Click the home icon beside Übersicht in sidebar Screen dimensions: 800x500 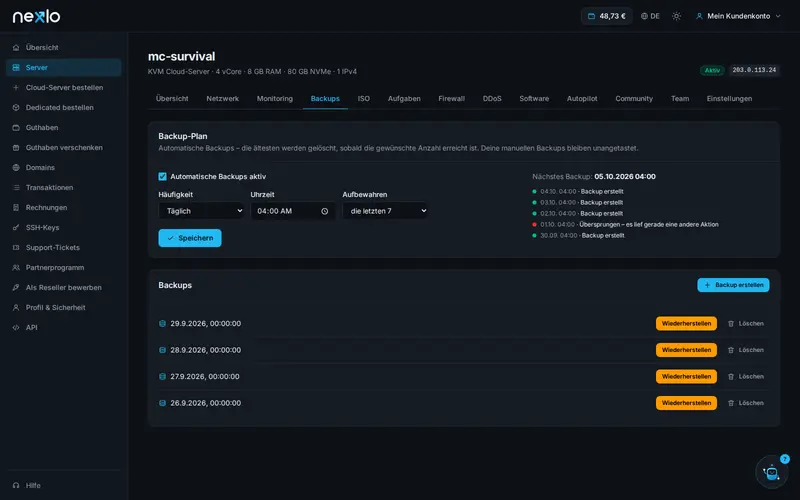click(16, 47)
